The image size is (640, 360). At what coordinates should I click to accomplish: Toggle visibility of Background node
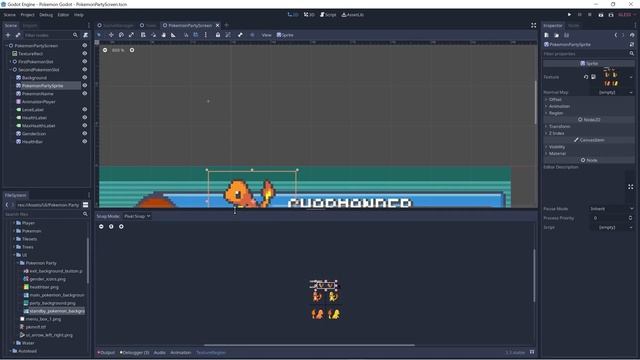pyautogui.click(x=84, y=78)
